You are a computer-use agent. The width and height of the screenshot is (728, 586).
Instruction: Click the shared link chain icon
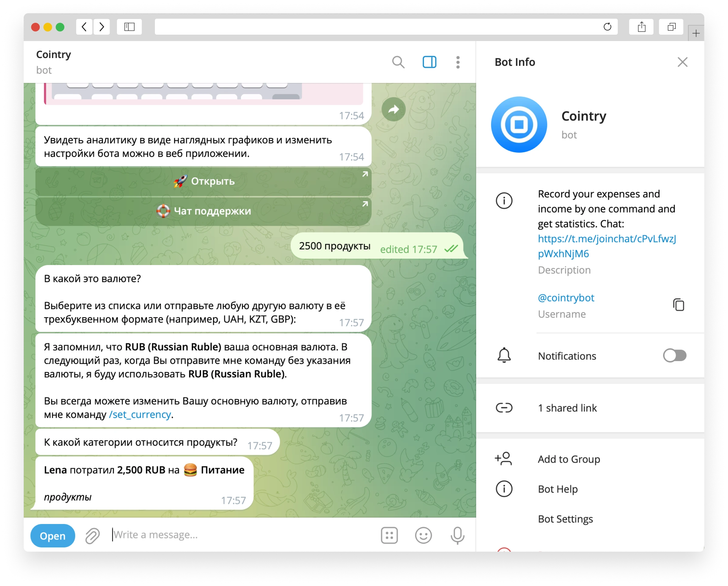click(x=504, y=408)
